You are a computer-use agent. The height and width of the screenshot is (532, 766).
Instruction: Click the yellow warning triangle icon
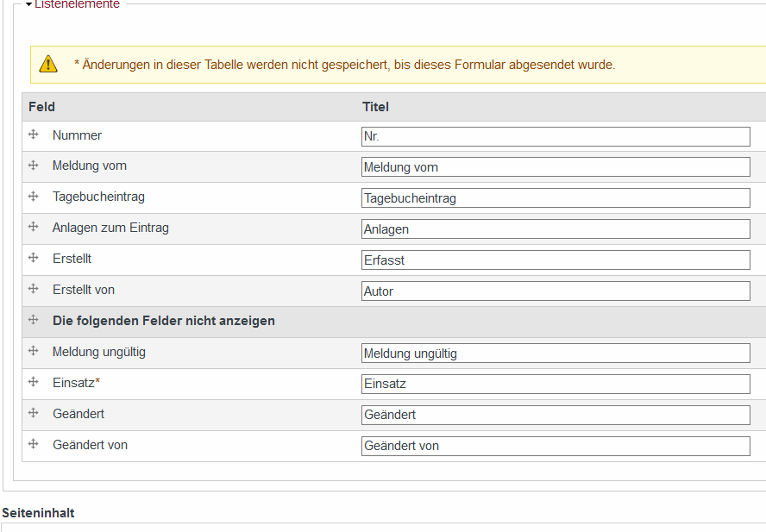pos(48,64)
